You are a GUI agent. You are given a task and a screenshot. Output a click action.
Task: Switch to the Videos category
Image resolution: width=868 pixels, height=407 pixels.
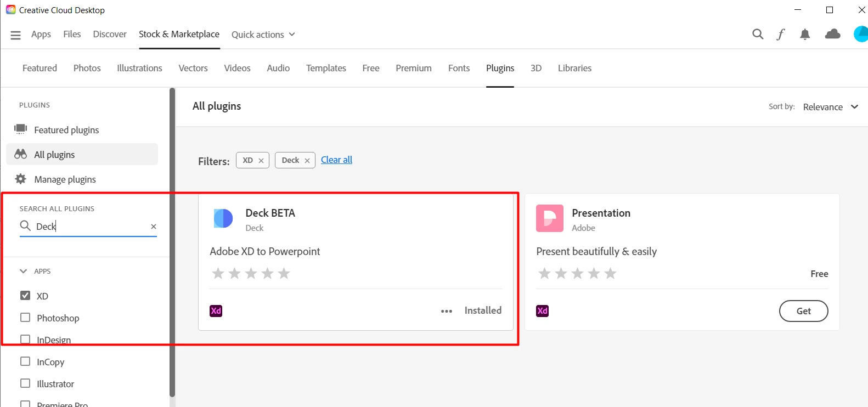(x=237, y=68)
